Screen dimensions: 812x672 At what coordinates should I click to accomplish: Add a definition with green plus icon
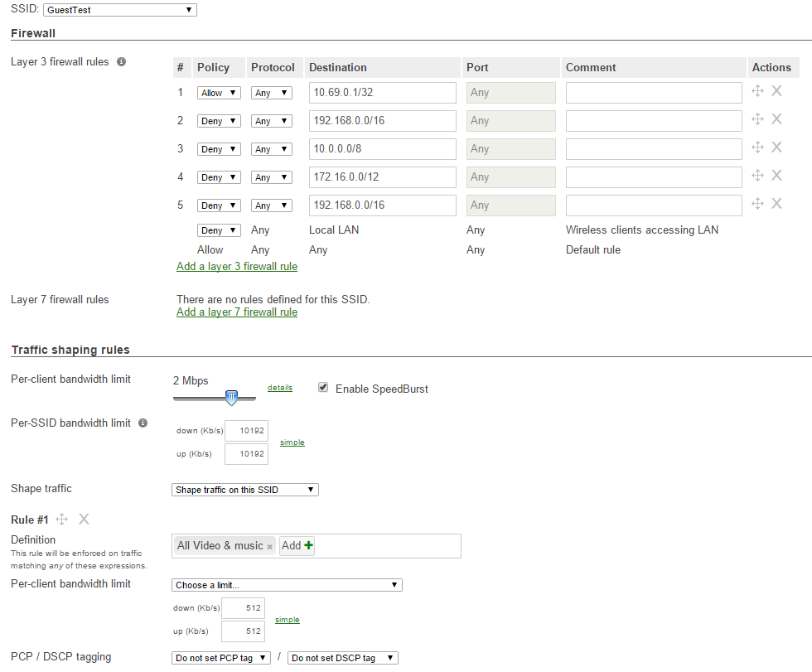(308, 545)
